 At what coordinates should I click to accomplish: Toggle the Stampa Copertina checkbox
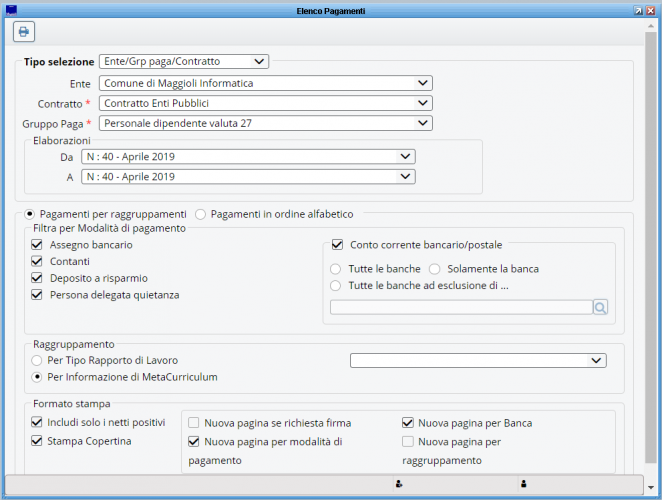click(38, 440)
